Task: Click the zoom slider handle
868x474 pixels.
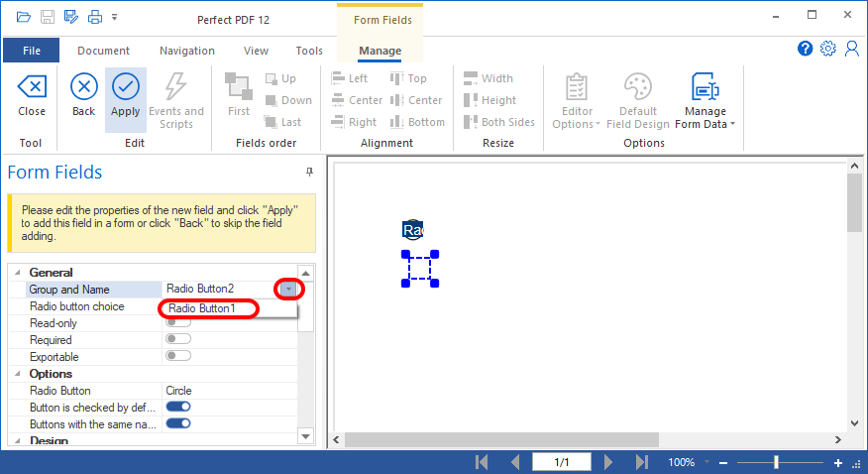Action: (776, 462)
